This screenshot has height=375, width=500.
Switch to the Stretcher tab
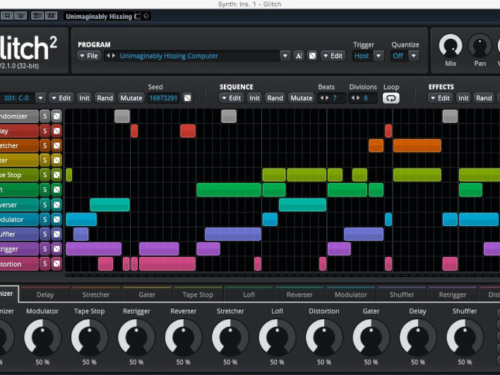[96, 295]
